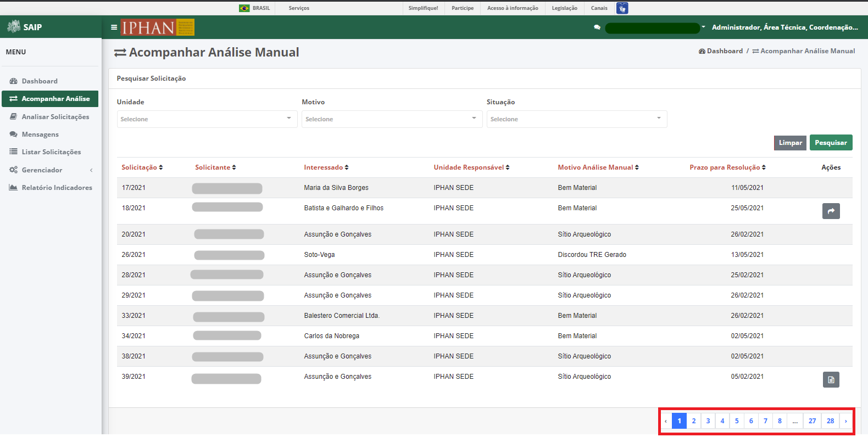
Task: Go to page 7
Action: pos(765,421)
